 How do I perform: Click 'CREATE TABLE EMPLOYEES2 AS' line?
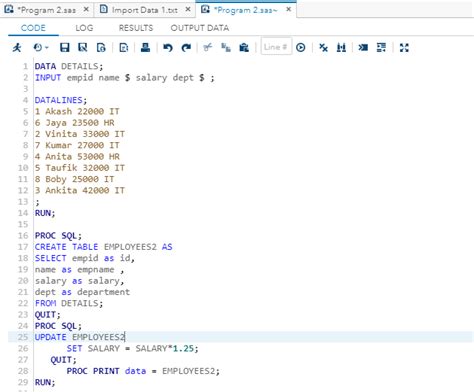(x=104, y=247)
